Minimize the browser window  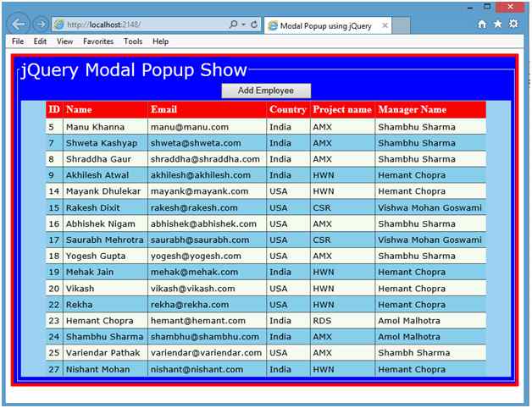[470, 8]
